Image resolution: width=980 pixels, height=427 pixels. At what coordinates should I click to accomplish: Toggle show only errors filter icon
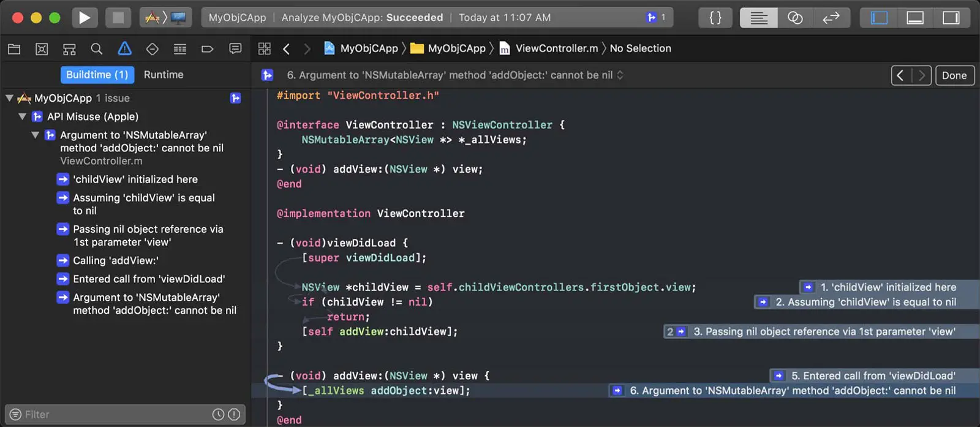(234, 415)
